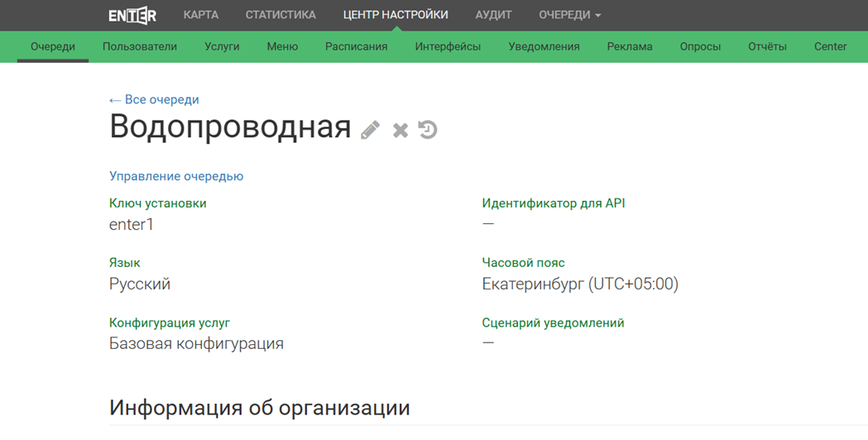Click the ENTER logo in the header
The height and width of the screenshot is (440, 868).
click(132, 15)
